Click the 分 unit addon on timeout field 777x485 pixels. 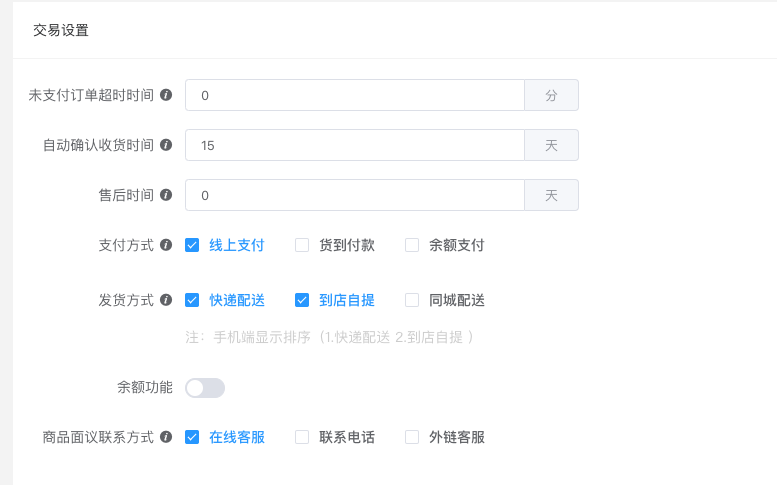[551, 95]
